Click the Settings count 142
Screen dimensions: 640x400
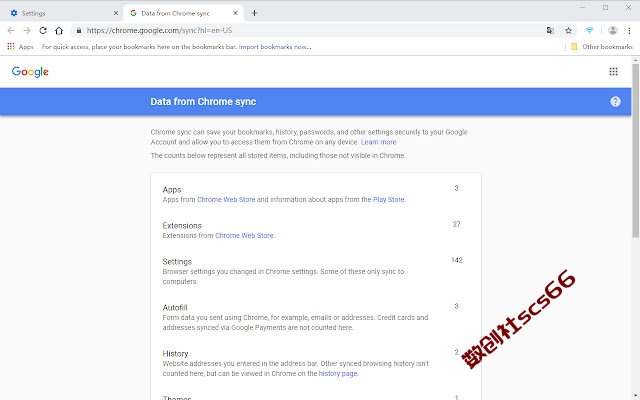click(x=456, y=260)
